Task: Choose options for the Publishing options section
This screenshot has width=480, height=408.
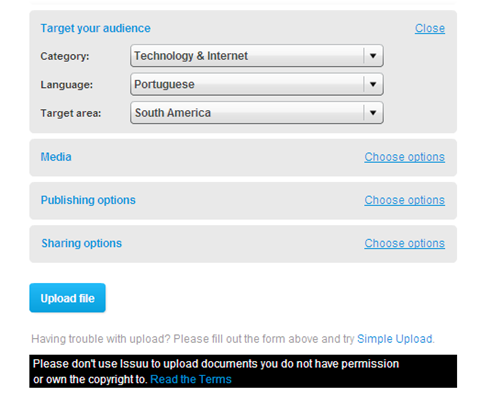Action: coord(404,200)
